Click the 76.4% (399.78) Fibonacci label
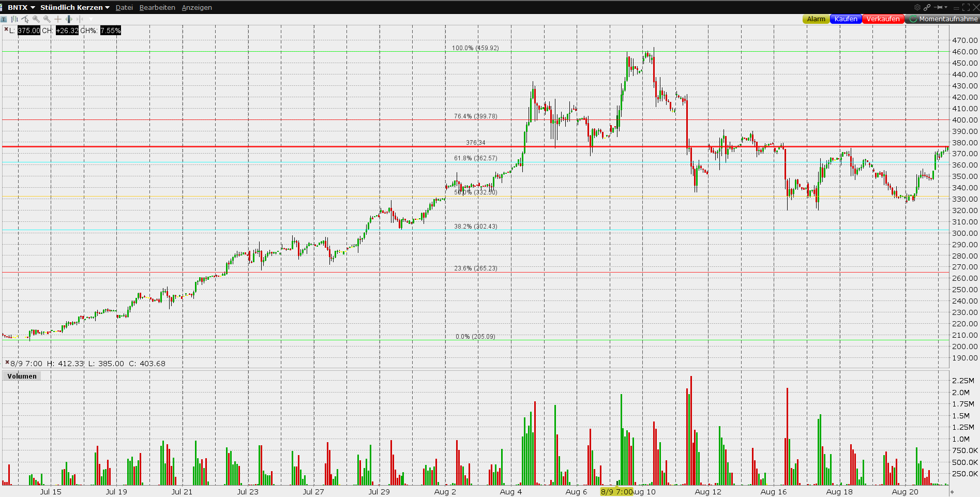The height and width of the screenshot is (497, 980). [x=475, y=116]
